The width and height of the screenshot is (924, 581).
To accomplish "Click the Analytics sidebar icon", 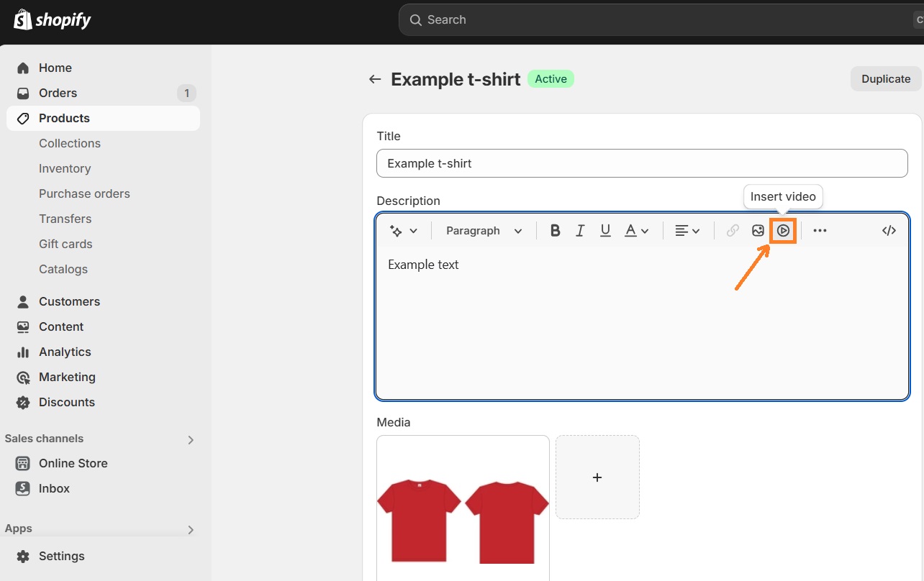I will click(x=24, y=352).
